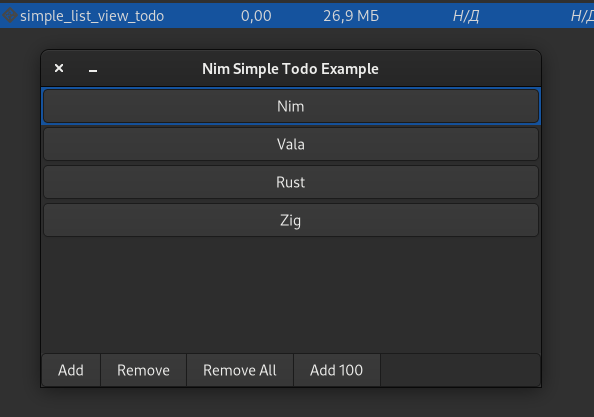Click the Add button
The width and height of the screenshot is (594, 417).
(x=71, y=370)
